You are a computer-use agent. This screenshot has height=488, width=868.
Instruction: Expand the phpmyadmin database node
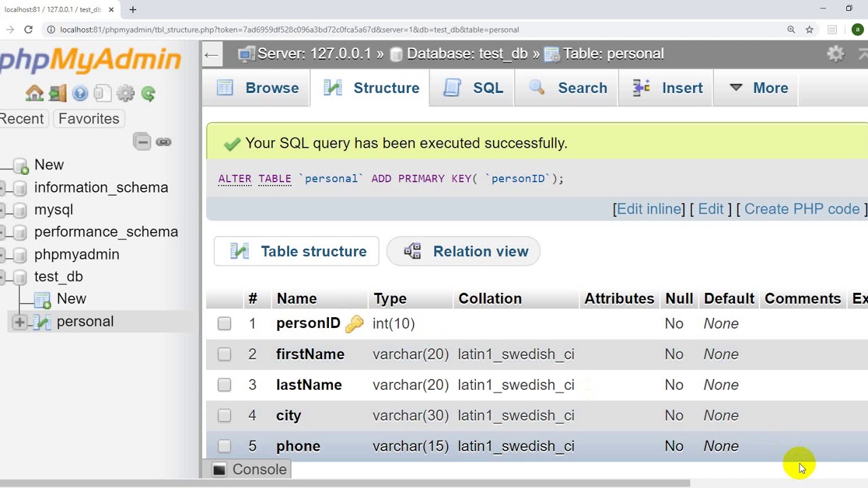tap(3, 255)
